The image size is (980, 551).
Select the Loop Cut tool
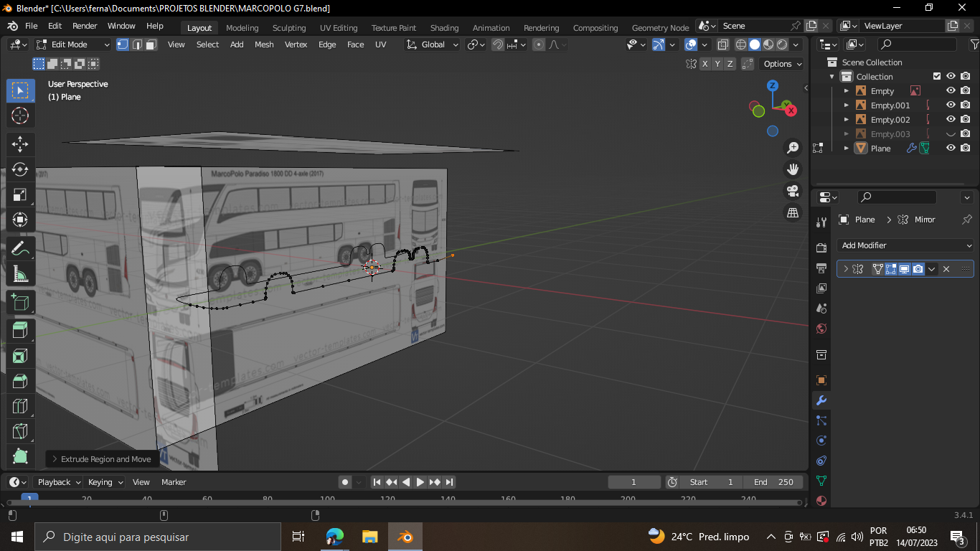pyautogui.click(x=20, y=406)
